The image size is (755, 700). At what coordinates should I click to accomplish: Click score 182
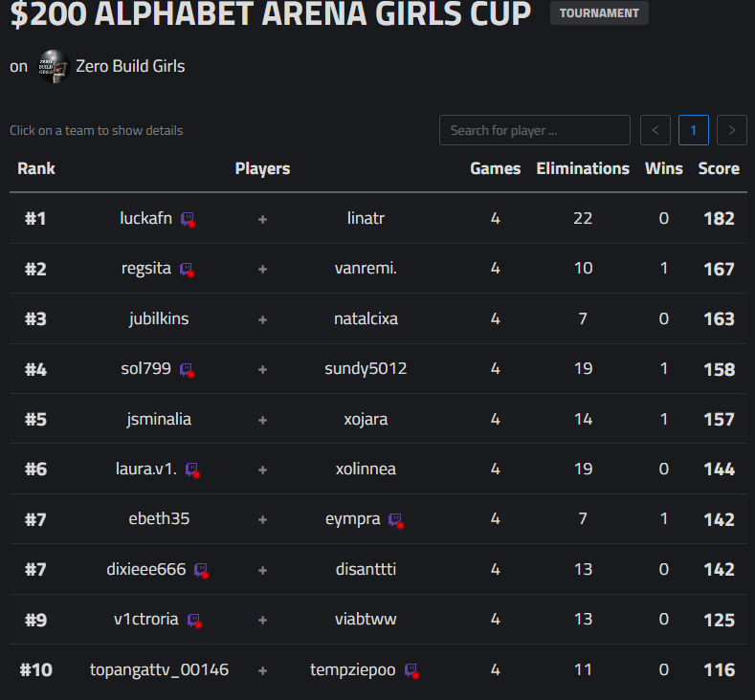[719, 219]
